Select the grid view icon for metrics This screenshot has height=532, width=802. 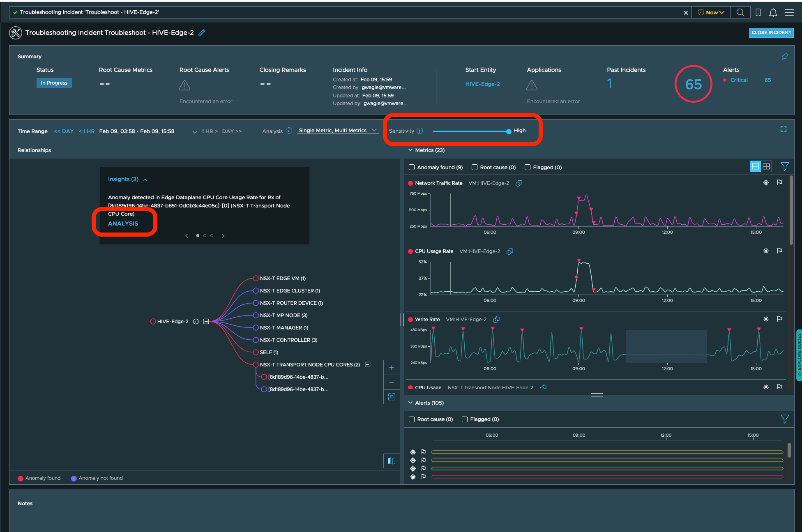(x=766, y=166)
